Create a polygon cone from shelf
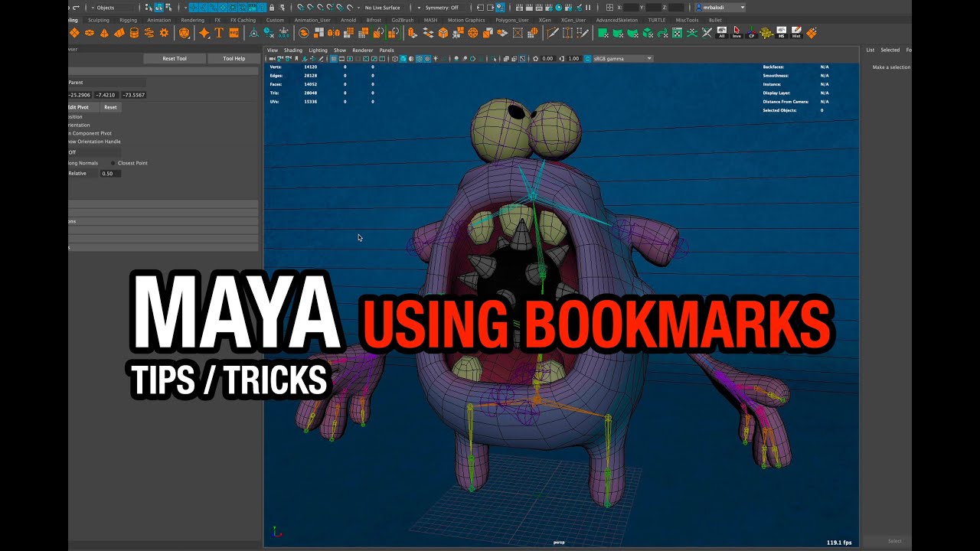Screen dimensions: 980x551 pos(104,33)
